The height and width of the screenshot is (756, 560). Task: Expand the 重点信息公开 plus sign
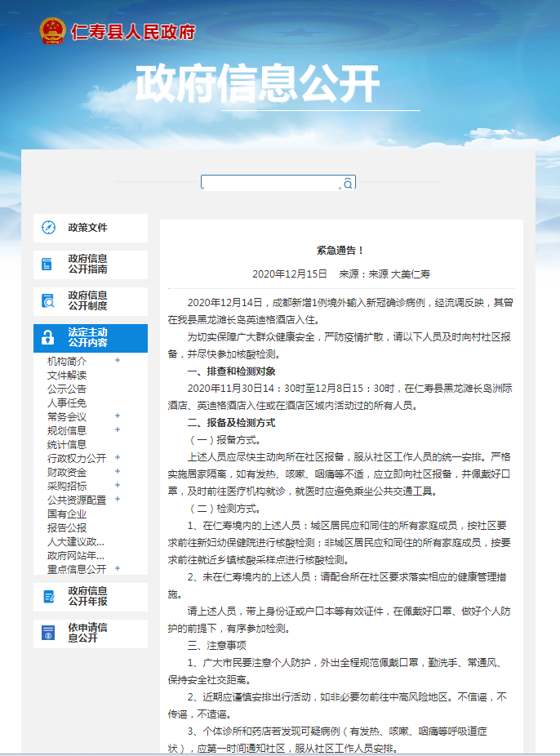[117, 568]
